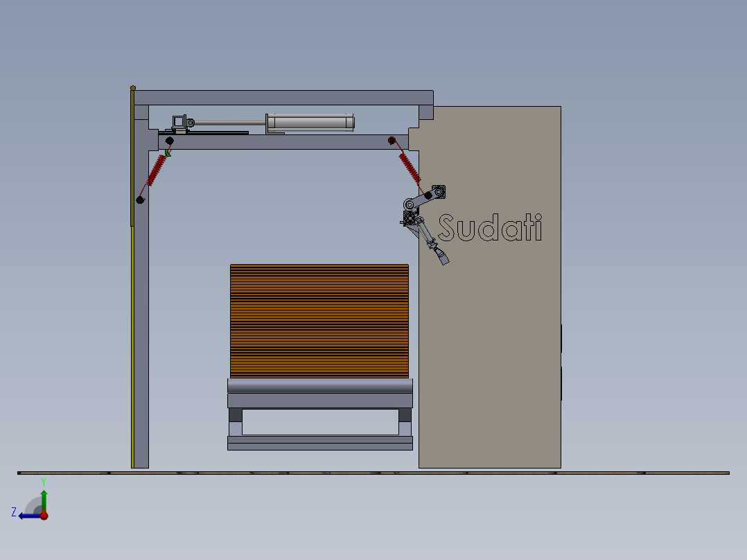Select the red pulley above the right spring

click(x=392, y=141)
